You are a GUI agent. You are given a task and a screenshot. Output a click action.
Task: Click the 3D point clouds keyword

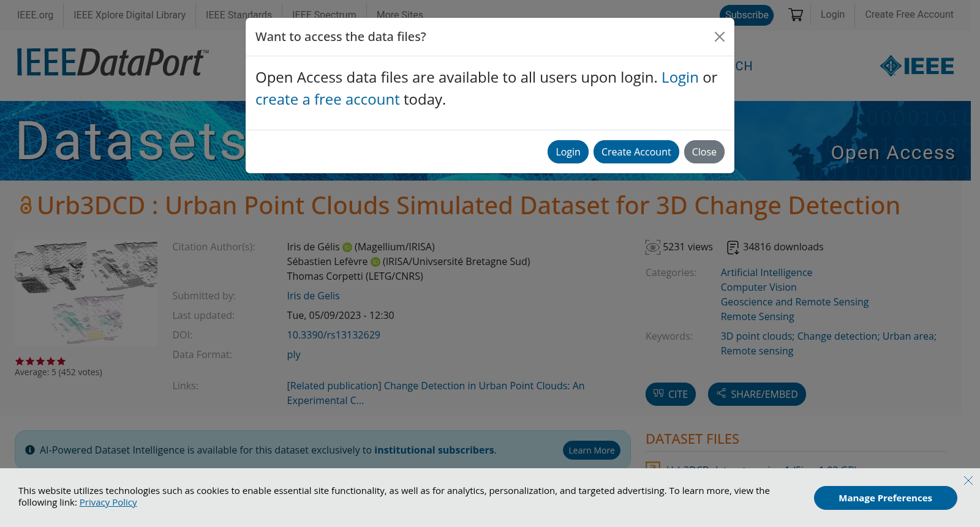click(757, 336)
